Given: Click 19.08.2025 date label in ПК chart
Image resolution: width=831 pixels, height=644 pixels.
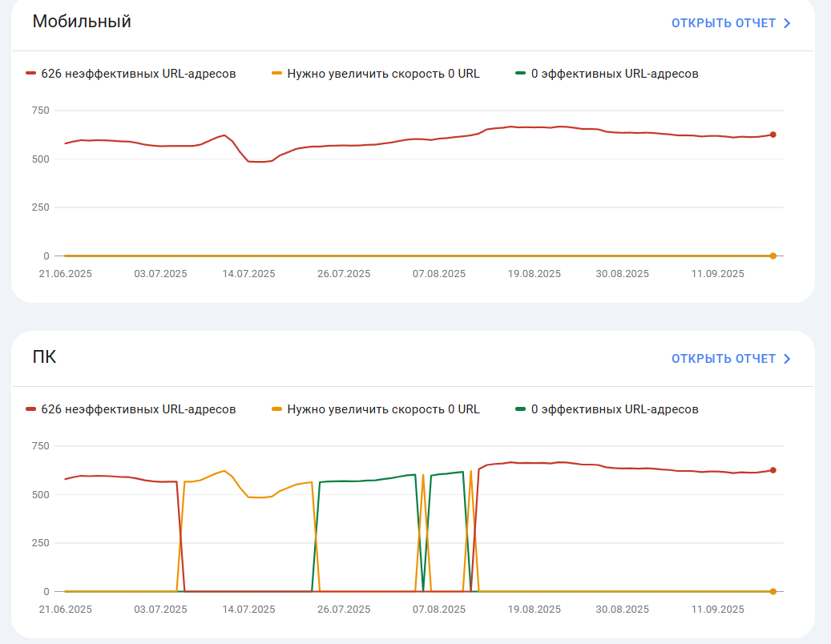Looking at the screenshot, I should 535,610.
